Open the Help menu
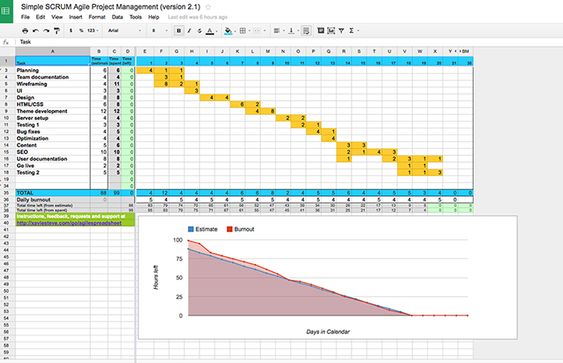 [x=154, y=17]
